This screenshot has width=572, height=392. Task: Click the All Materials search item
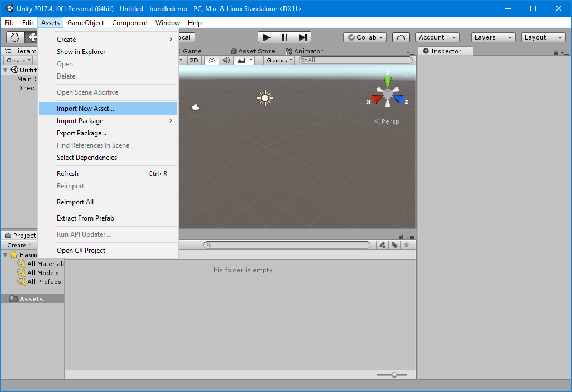(41, 263)
